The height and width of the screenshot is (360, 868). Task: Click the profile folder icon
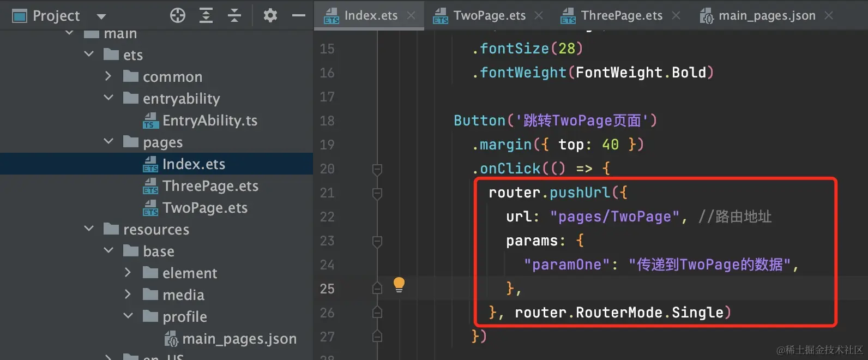point(150,316)
